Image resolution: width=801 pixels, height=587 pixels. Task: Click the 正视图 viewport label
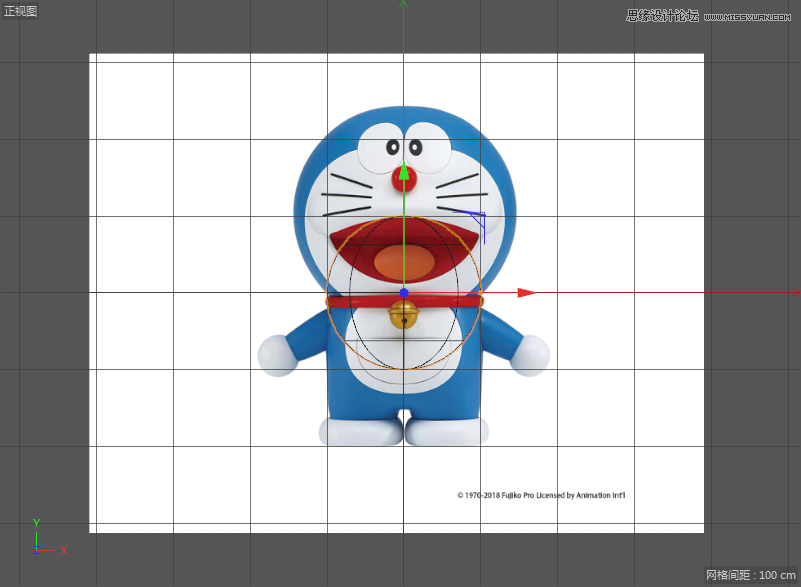coord(20,10)
